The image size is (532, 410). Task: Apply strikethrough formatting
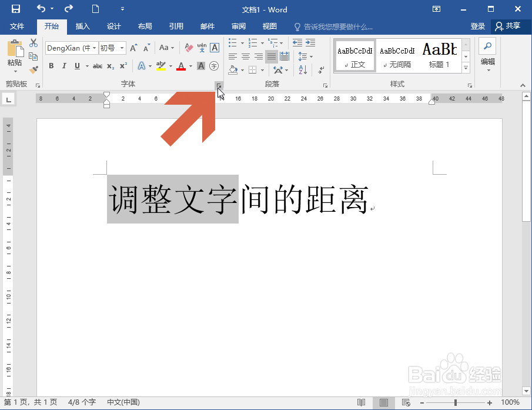[x=98, y=65]
